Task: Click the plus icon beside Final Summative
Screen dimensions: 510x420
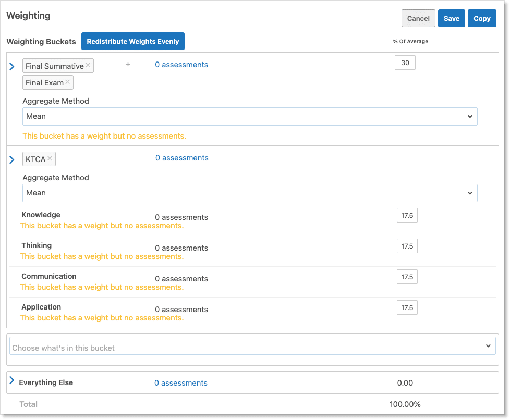Action: [x=128, y=64]
